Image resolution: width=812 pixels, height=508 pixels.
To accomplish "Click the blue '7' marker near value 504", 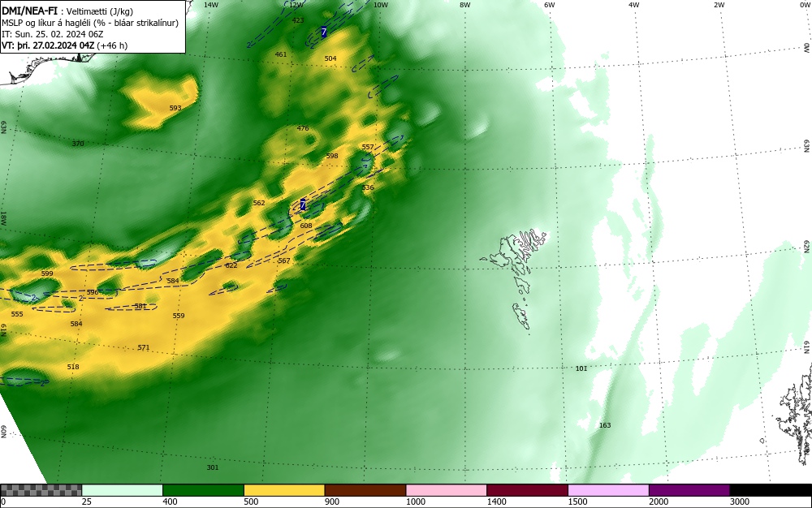I will click(x=324, y=32).
